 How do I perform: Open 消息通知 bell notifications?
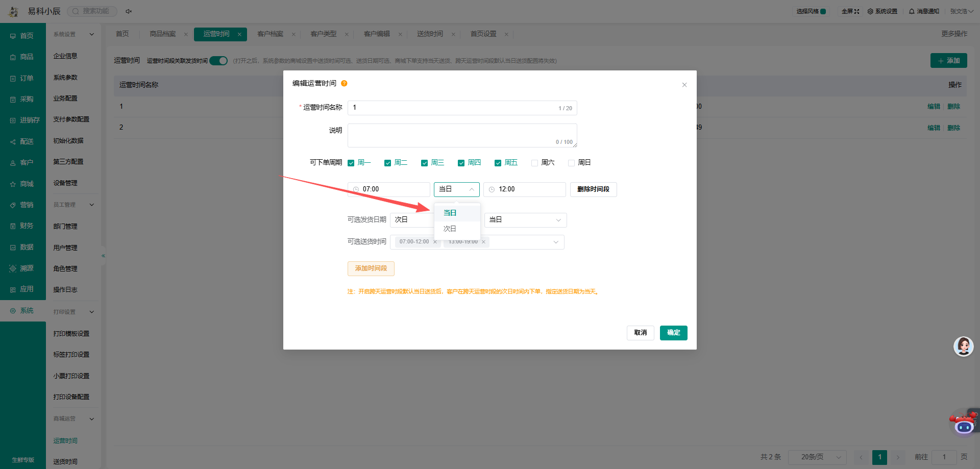pos(924,11)
